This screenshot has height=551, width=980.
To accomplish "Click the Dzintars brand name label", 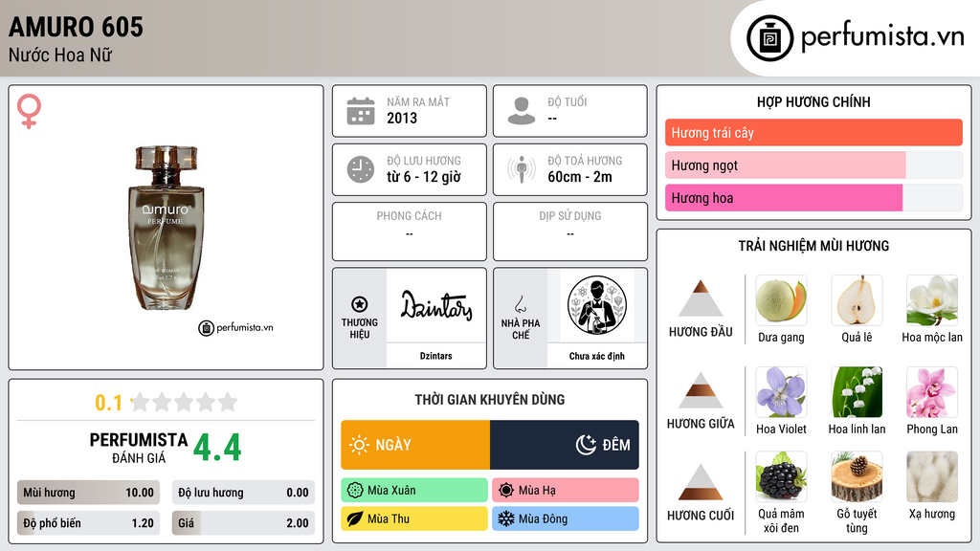I will click(x=435, y=356).
